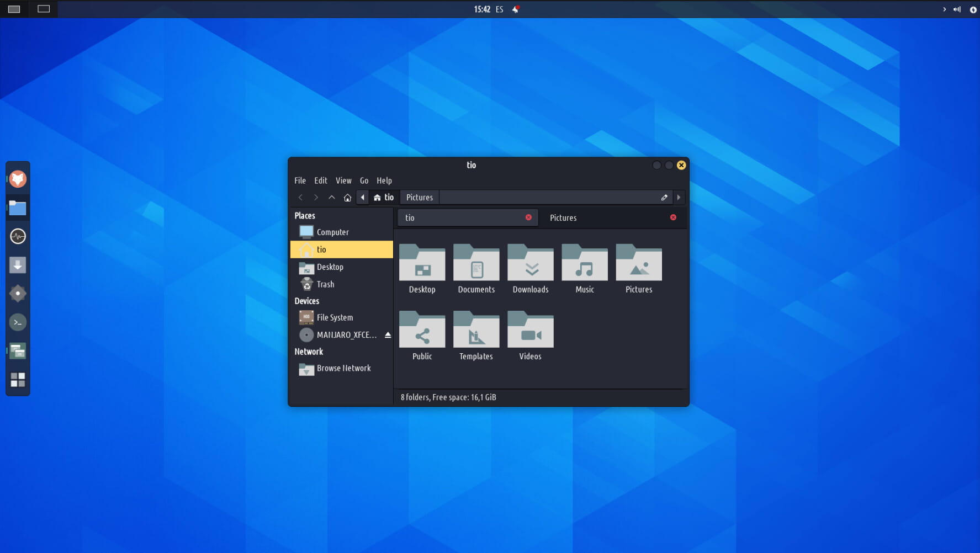The image size is (980, 553).
Task: Launch the terminal from the dock
Action: coord(18,322)
